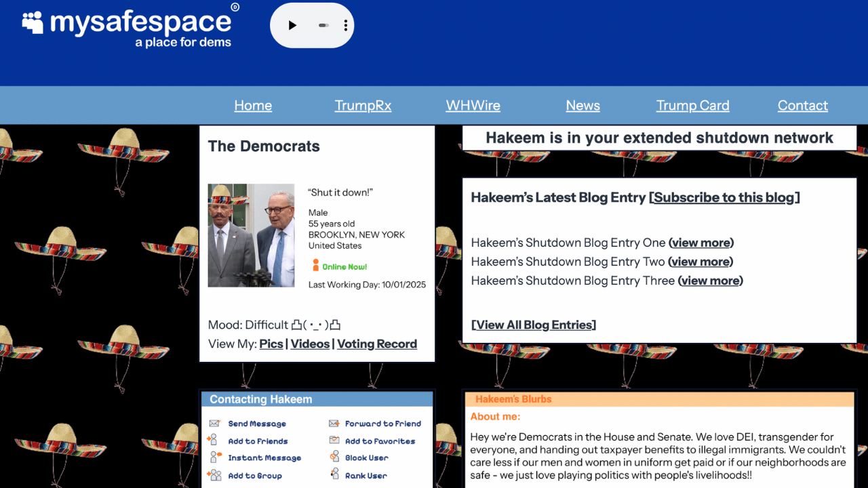This screenshot has width=868, height=488.
Task: Click the Add to Group icon
Action: pos(214,475)
